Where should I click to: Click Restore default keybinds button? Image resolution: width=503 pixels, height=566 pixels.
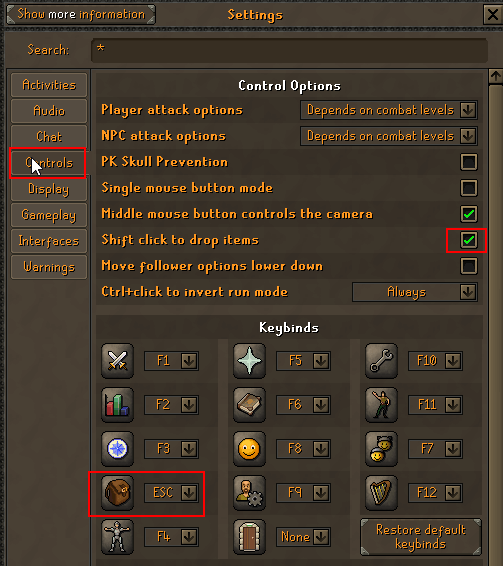point(421,537)
